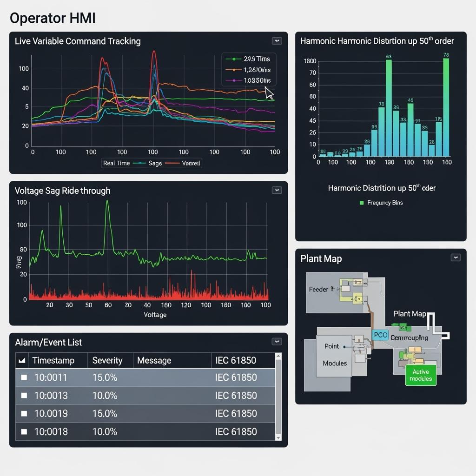Click the Point Modules block on the map

pyautogui.click(x=334, y=355)
